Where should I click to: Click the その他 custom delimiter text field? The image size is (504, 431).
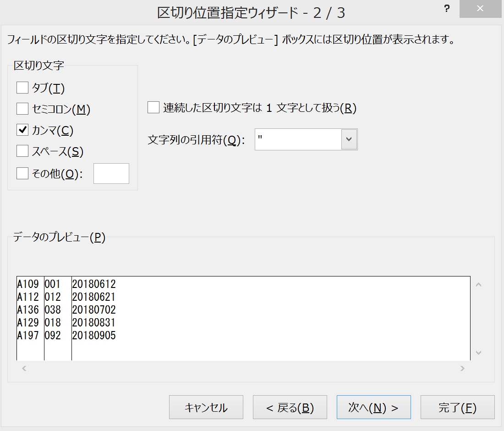click(x=111, y=173)
